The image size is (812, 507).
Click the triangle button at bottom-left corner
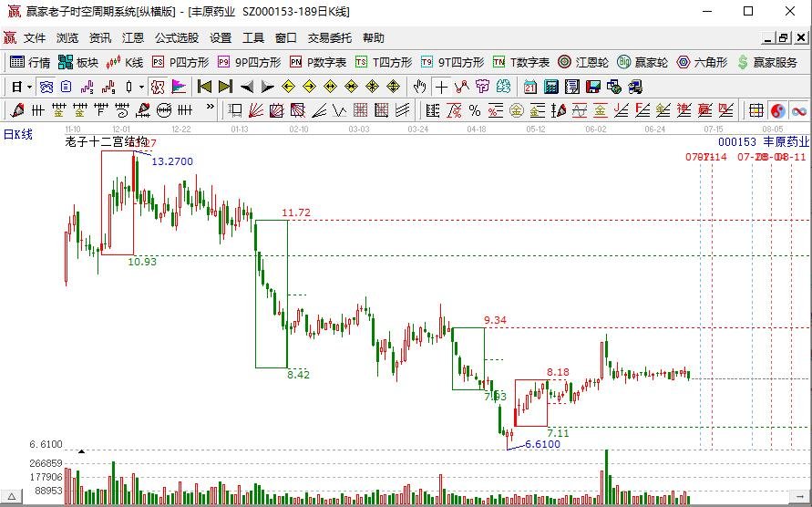pos(12,496)
